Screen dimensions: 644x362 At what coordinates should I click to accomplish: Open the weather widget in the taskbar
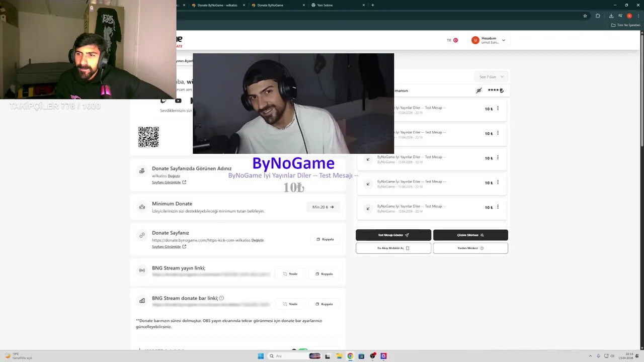(x=18, y=356)
